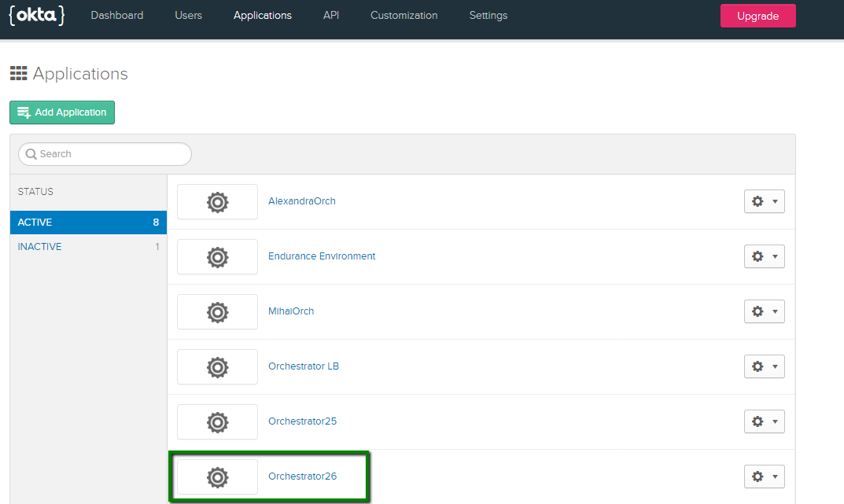
Task: Select the Orchestrator LB app logo icon
Action: click(217, 366)
